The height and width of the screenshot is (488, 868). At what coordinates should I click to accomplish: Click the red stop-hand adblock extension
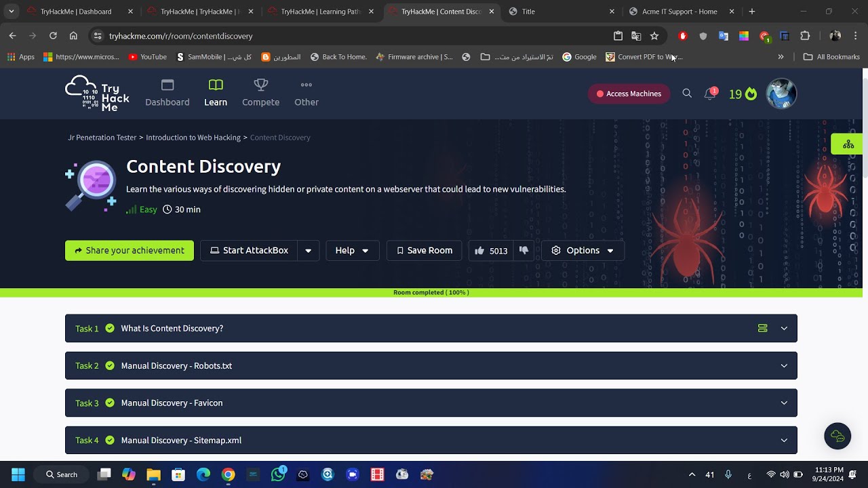[683, 36]
